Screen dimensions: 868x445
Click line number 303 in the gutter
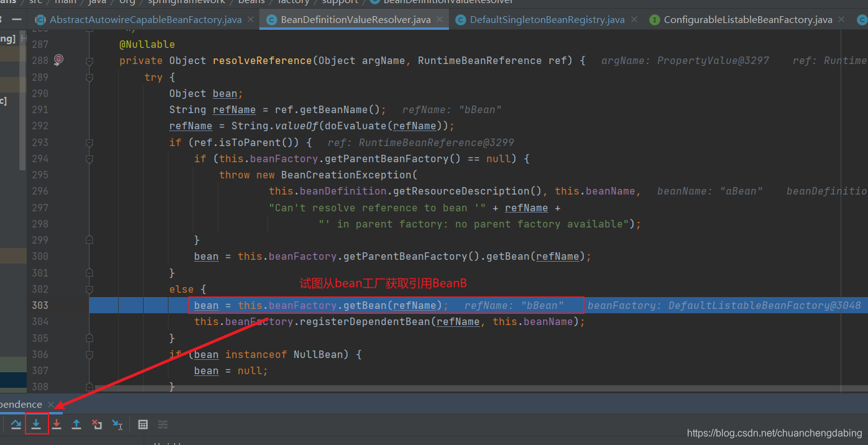point(40,305)
